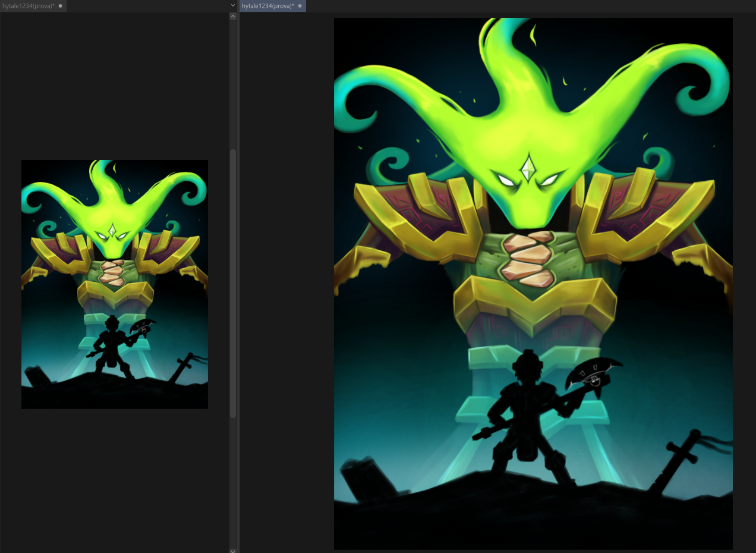Click the large artwork canvas in right pane
This screenshot has height=553, width=756.
533,284
